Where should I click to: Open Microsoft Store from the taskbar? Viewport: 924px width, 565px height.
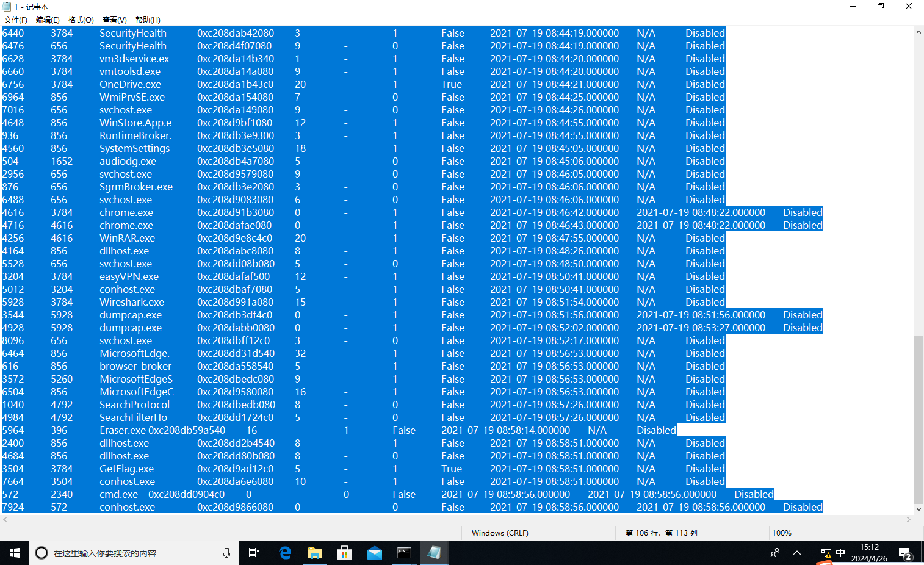click(345, 553)
